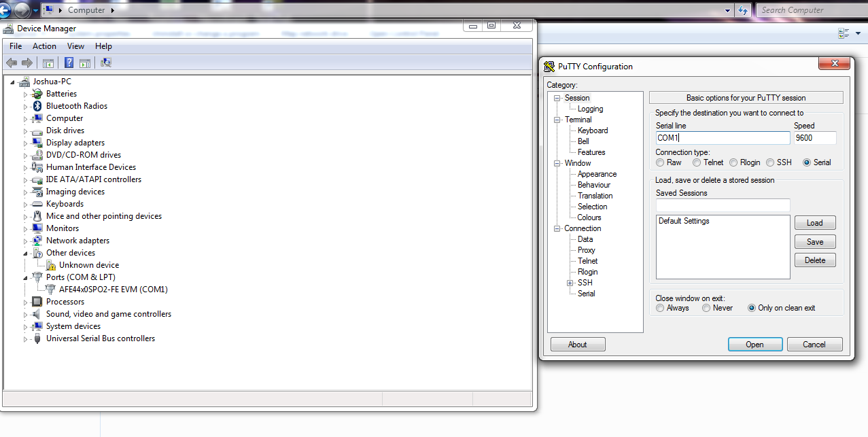Screen dimensions: 868x437
Task: Select the SSH connection type radio button
Action: [x=770, y=162]
